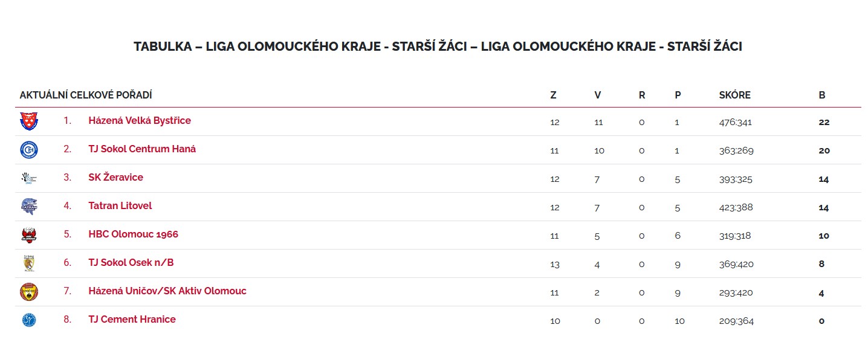Go to the SK Žeravice team page
Screen dimensions: 868x339
click(115, 178)
